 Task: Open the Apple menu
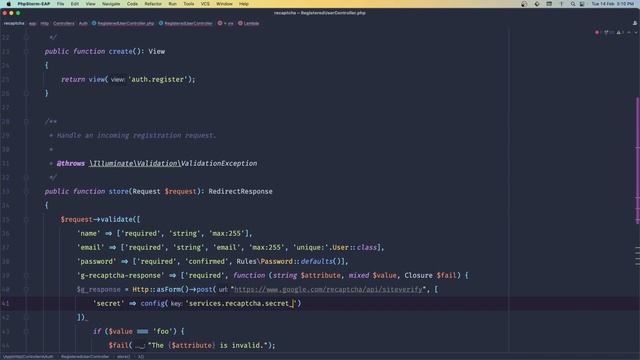[8, 4]
